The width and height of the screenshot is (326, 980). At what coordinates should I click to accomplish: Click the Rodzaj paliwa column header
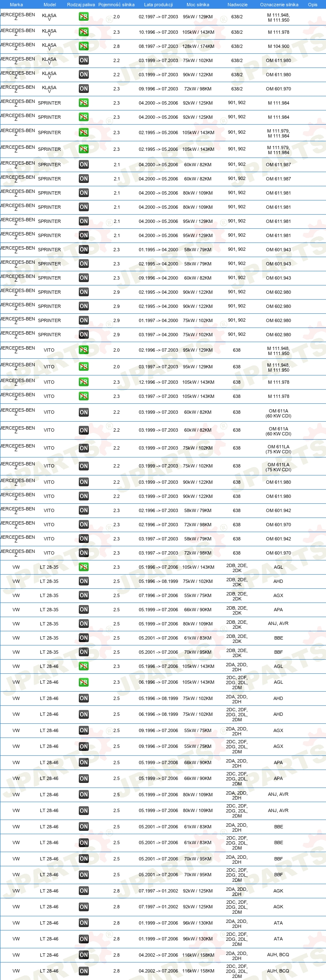coord(81,5)
